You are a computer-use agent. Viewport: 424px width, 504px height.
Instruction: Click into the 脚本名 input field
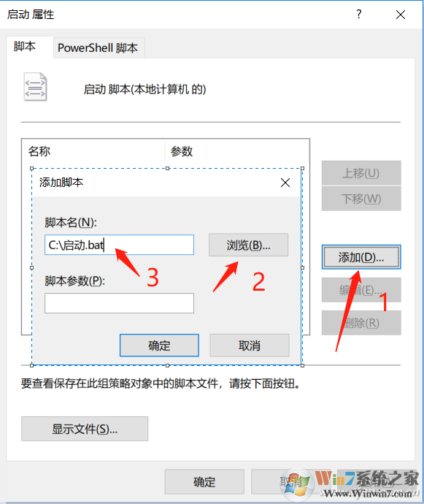[x=119, y=245]
